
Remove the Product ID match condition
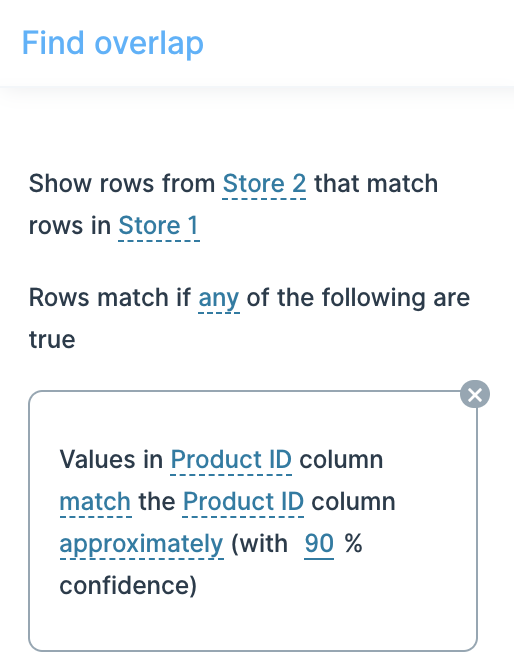tap(475, 394)
